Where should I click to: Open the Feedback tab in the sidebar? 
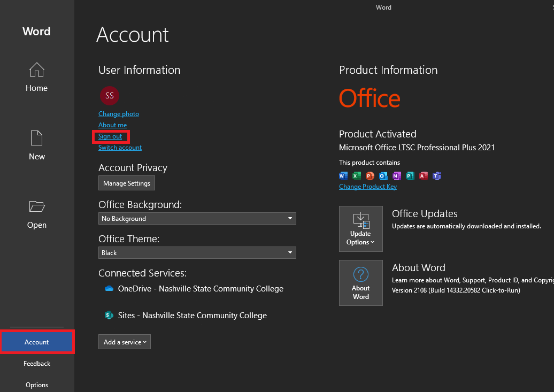click(x=37, y=363)
